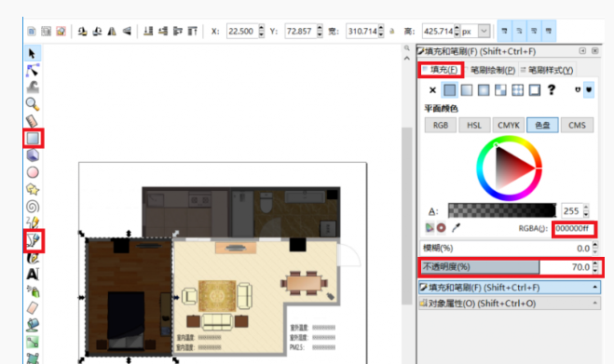Expand the 对象属性 dock arrow

tap(594, 303)
